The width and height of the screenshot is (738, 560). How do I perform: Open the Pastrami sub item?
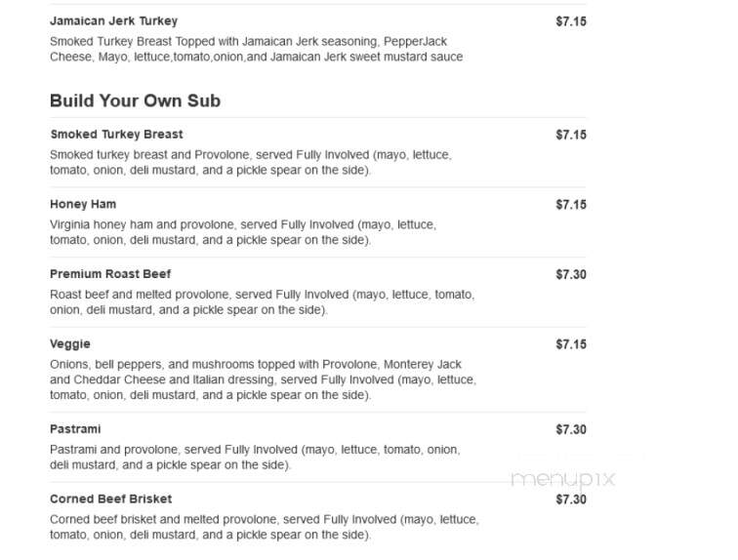pyautogui.click(x=75, y=429)
